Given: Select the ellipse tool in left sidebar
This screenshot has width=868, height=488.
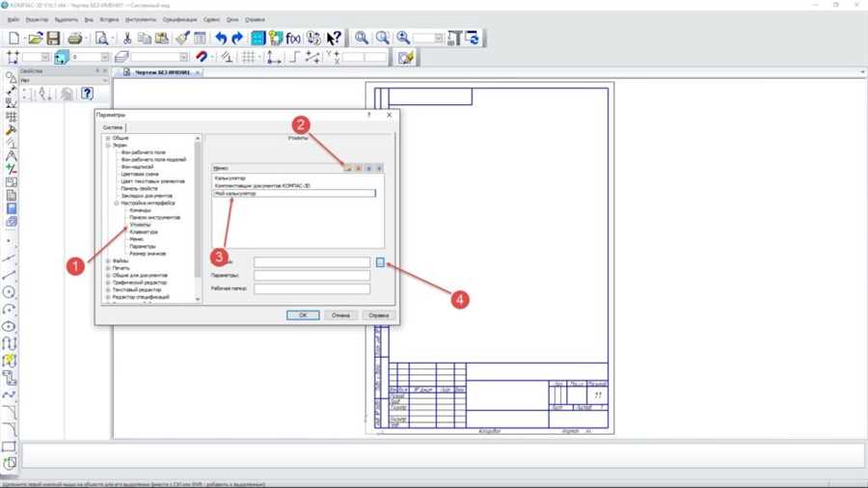Looking at the screenshot, I should pos(9,326).
